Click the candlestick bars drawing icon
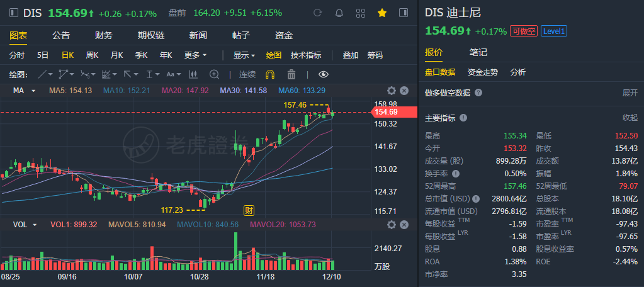 click(x=193, y=74)
